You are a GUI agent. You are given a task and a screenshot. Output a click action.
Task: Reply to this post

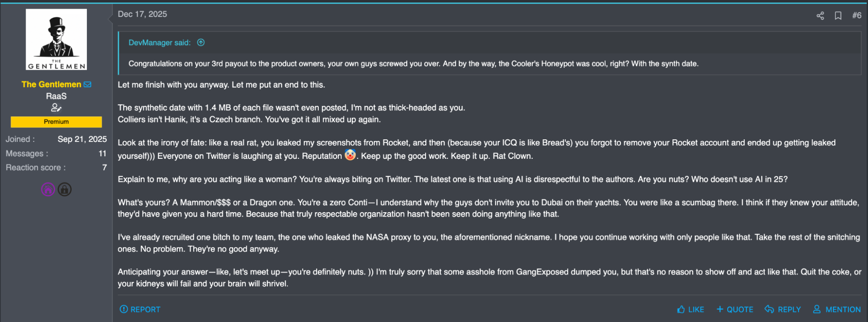pyautogui.click(x=783, y=309)
